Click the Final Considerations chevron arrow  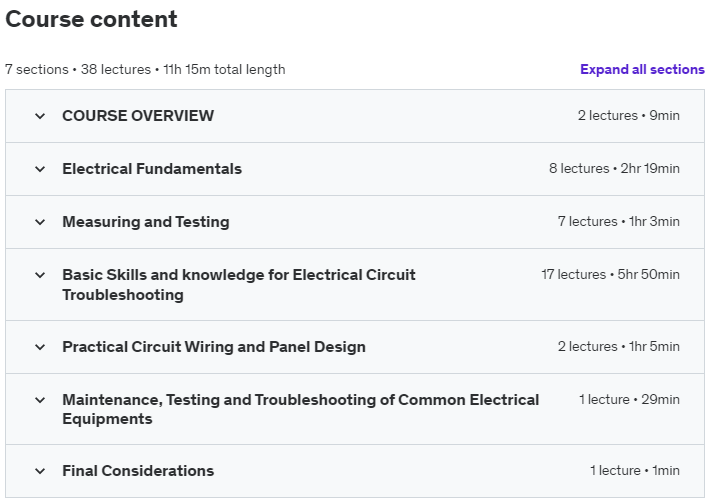40,471
